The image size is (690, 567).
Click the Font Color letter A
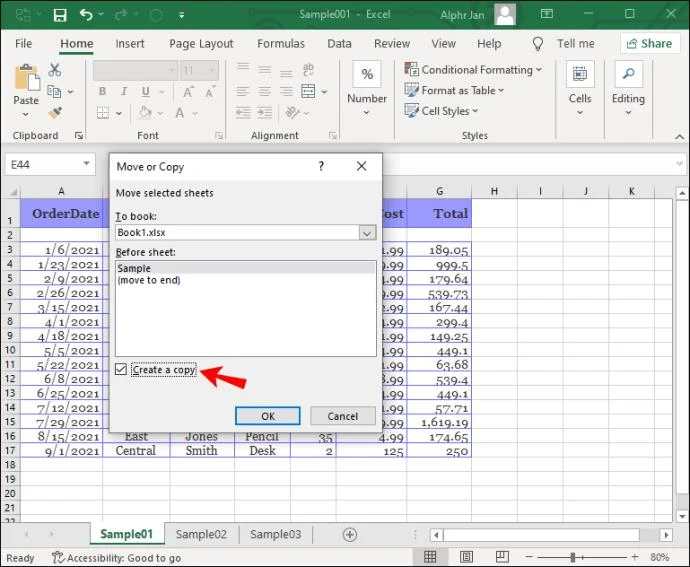point(180,113)
